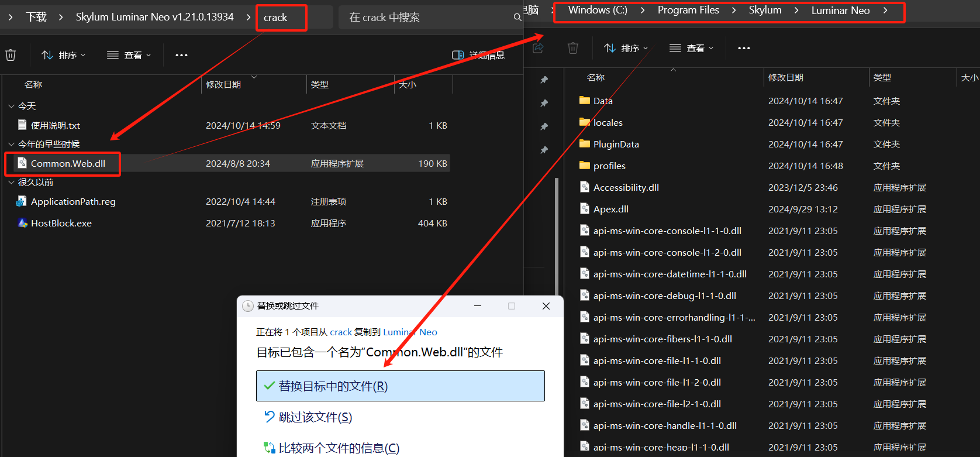Sort crack window by 修改日期 column
980x457 pixels.
point(223,85)
